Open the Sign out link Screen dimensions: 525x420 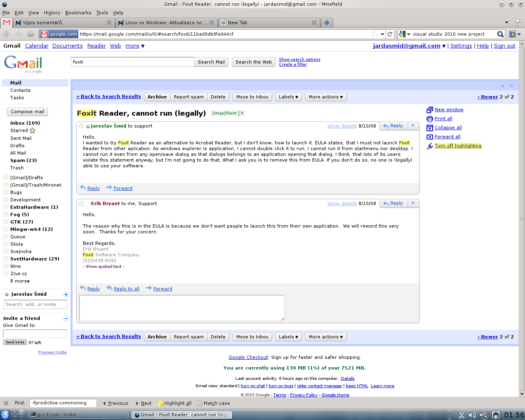click(504, 46)
